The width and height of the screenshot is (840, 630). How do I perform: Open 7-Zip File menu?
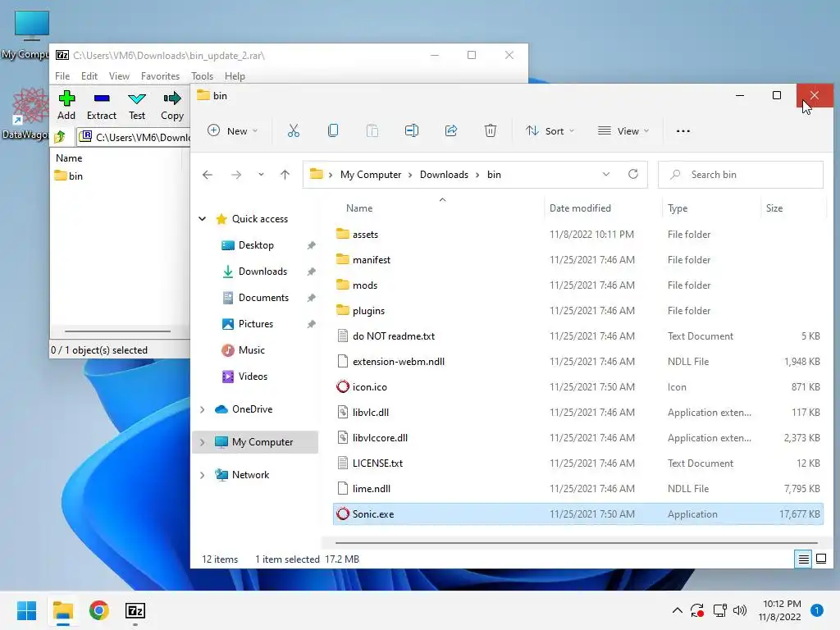tap(62, 76)
